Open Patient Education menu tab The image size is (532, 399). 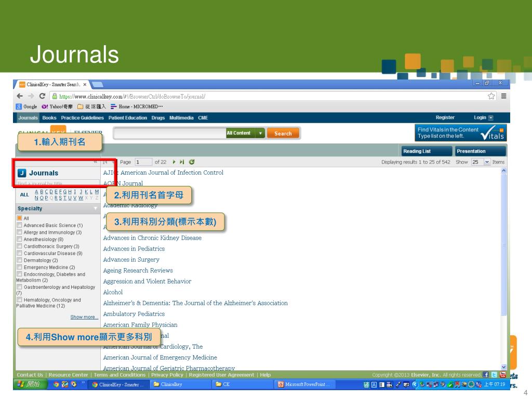128,118
